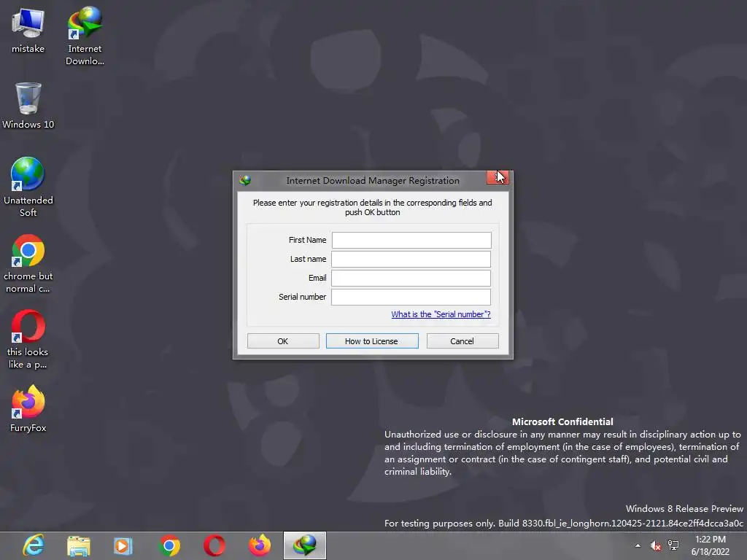Show hidden tray icons arrow
This screenshot has height=560, width=747.
pos(638,545)
